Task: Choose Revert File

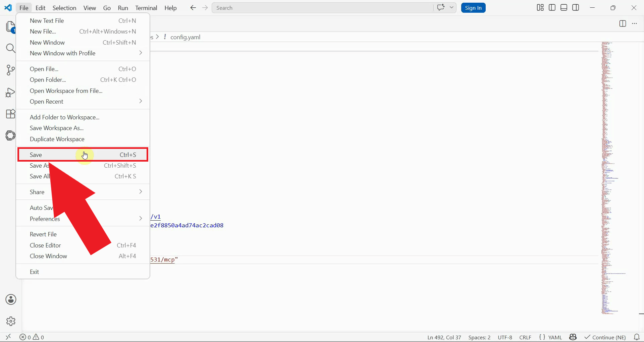Action: click(83, 234)
